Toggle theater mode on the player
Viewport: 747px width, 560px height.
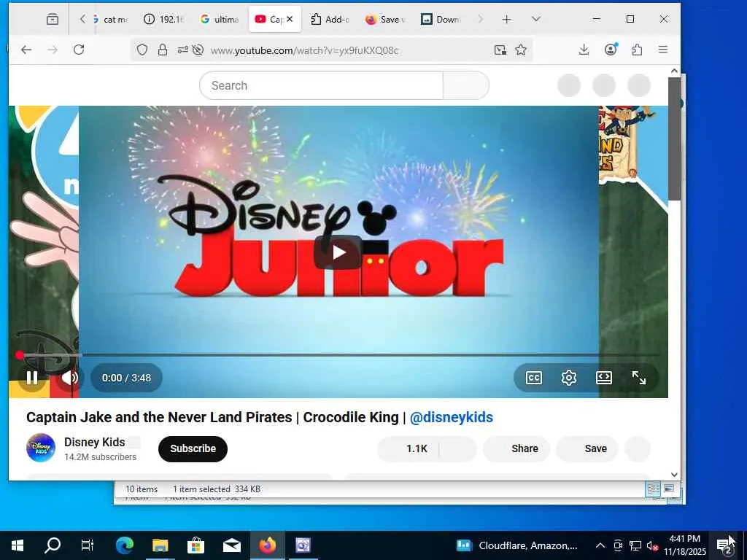click(603, 378)
